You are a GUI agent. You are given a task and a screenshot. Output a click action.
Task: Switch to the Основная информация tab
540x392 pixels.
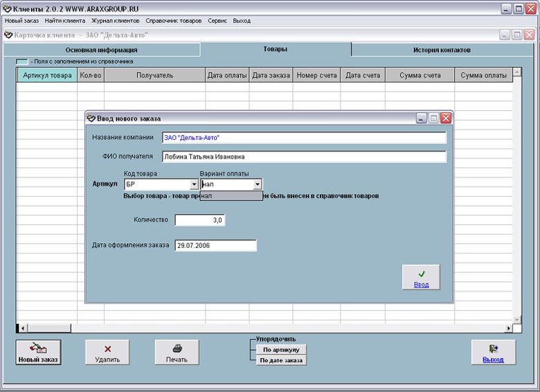point(101,50)
